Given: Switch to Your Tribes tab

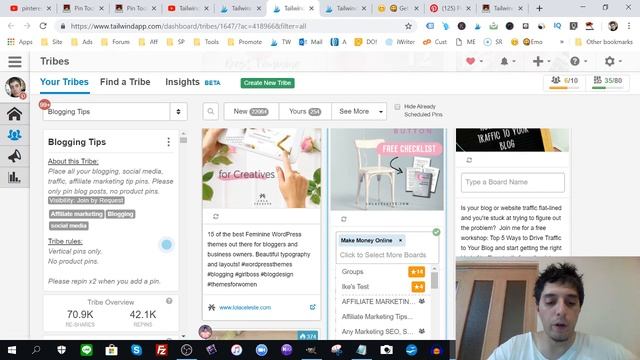Looking at the screenshot, I should pos(64,82).
